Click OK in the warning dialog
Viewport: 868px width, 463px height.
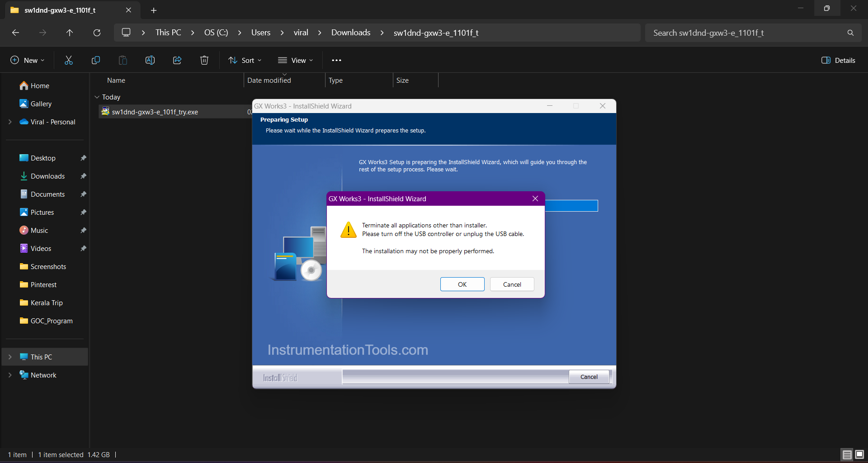coord(462,284)
